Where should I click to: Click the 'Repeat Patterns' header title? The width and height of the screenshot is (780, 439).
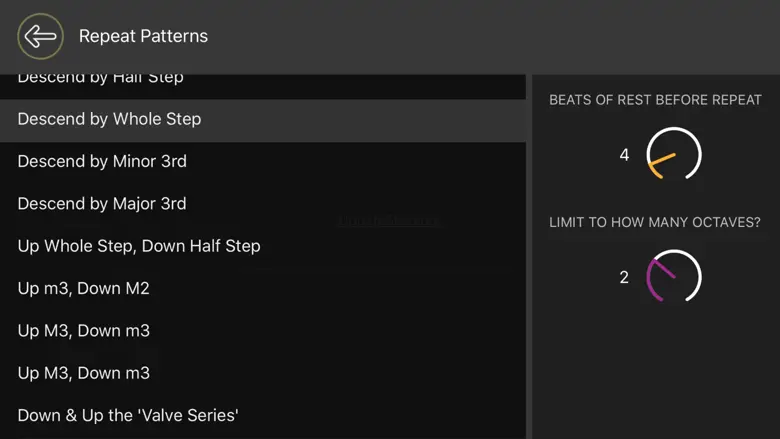pyautogui.click(x=143, y=37)
